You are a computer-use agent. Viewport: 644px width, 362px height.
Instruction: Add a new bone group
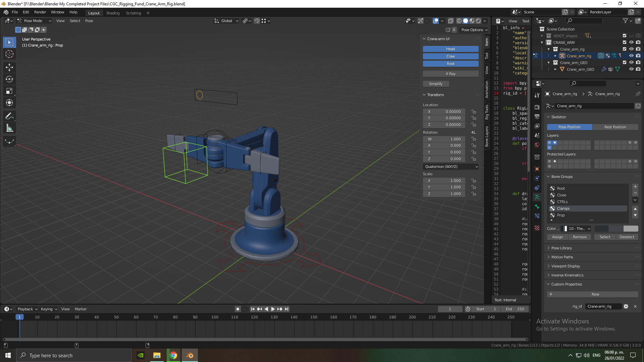click(x=635, y=187)
